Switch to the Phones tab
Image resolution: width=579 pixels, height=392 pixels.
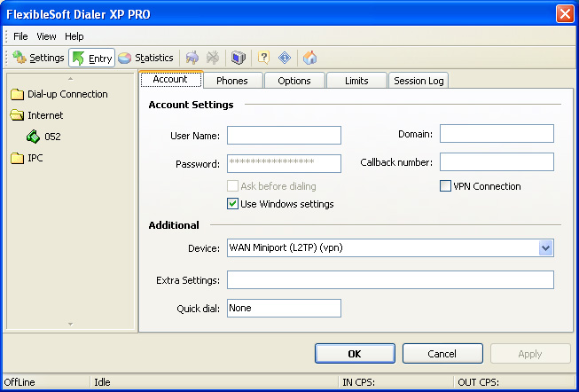[232, 81]
